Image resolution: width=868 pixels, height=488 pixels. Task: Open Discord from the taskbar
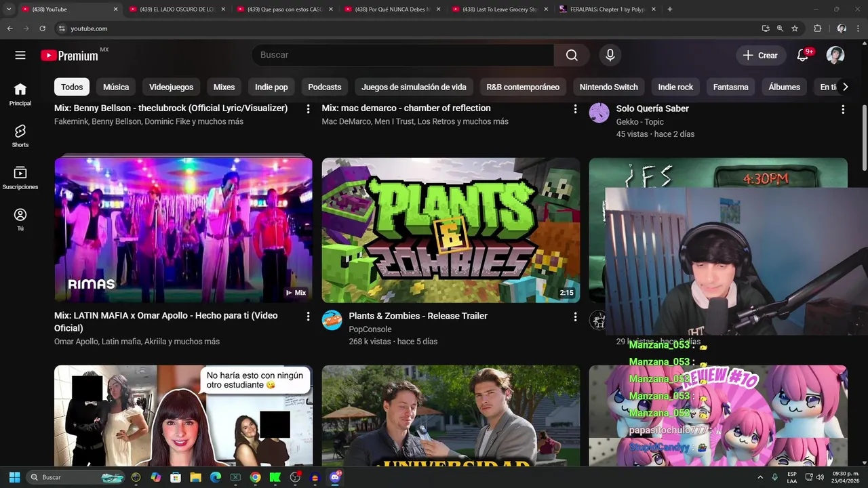coord(334,477)
